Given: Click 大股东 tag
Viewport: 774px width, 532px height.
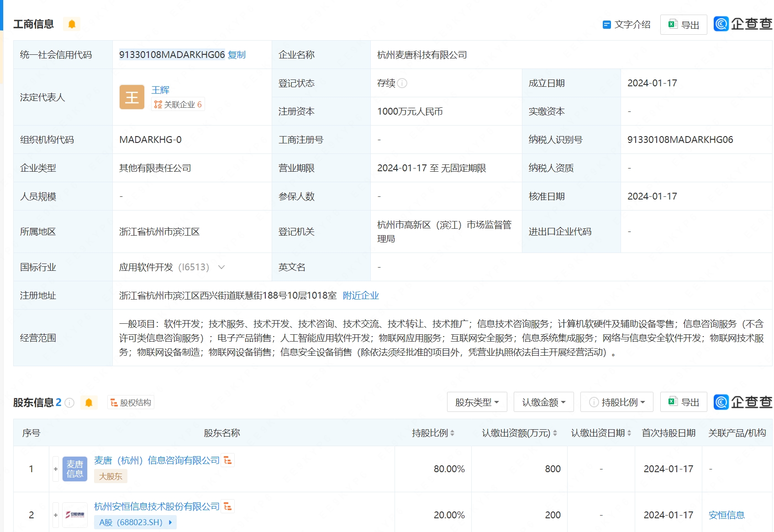Looking at the screenshot, I should pos(111,476).
